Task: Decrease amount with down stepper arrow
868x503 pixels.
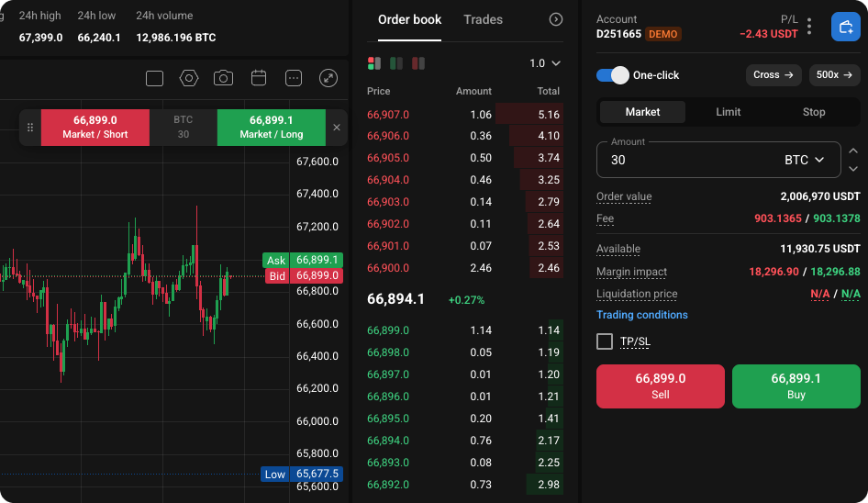Action: [x=853, y=168]
